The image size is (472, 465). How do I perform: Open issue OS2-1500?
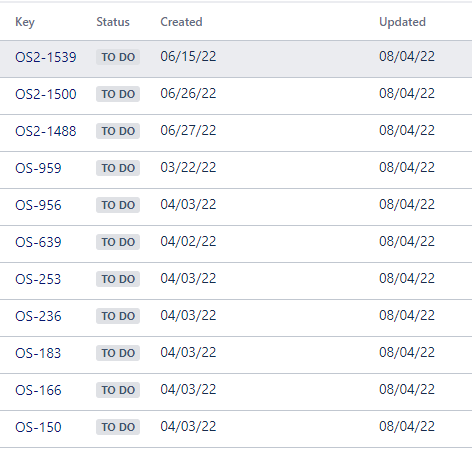coord(46,94)
